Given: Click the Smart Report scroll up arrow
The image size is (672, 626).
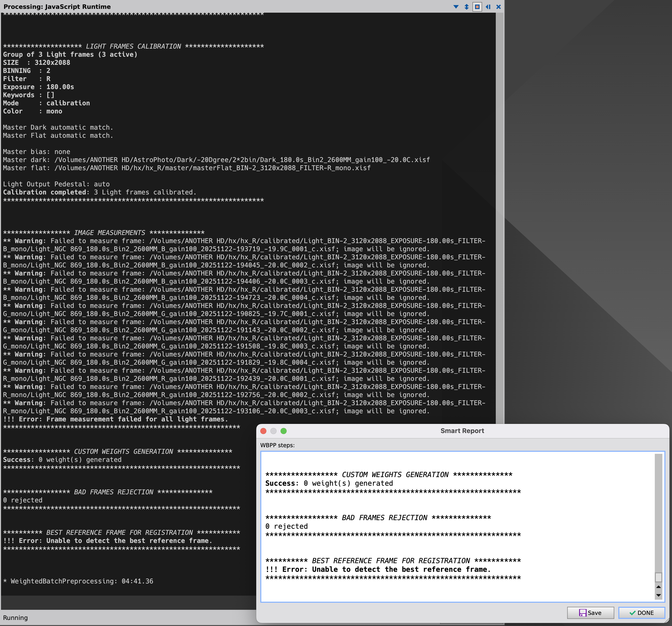Looking at the screenshot, I should [659, 587].
